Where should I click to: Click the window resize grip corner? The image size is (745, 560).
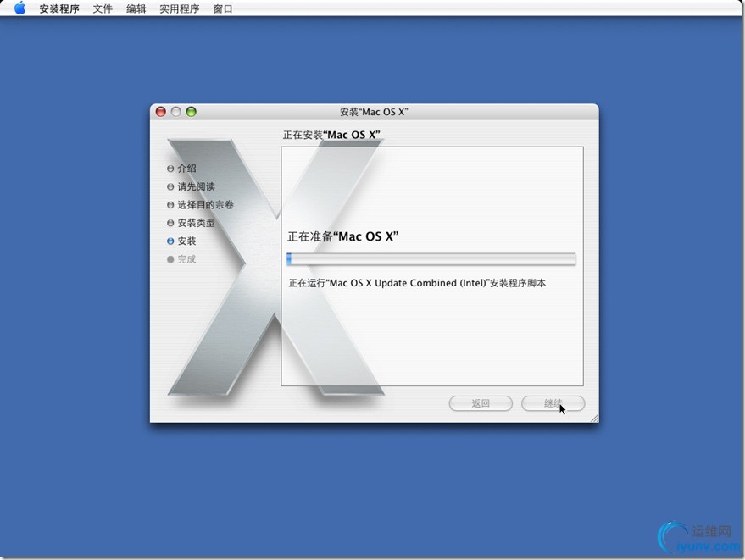(594, 418)
